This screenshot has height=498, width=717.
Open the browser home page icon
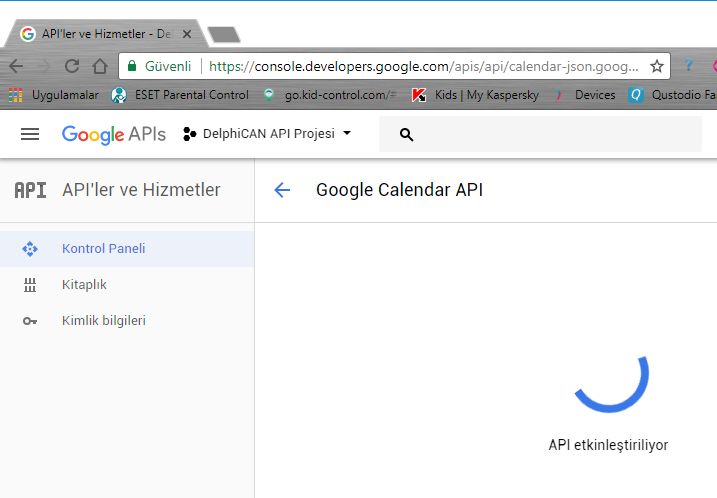pyautogui.click(x=100, y=66)
